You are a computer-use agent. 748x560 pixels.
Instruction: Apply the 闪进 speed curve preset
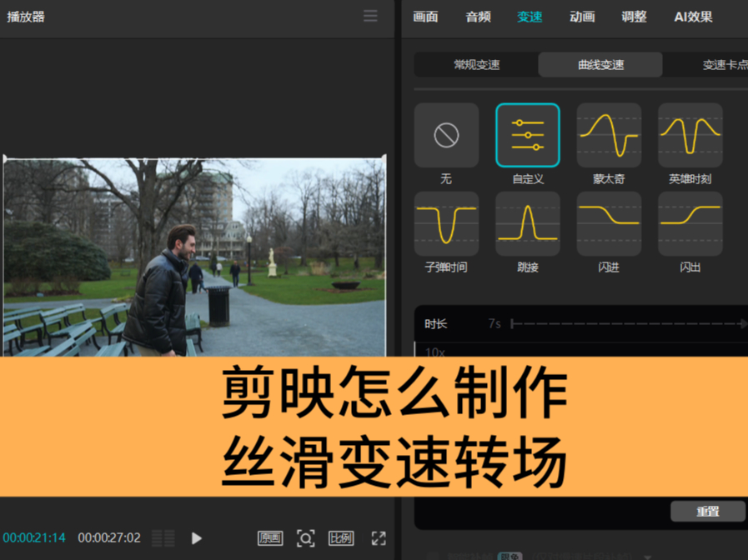609,223
